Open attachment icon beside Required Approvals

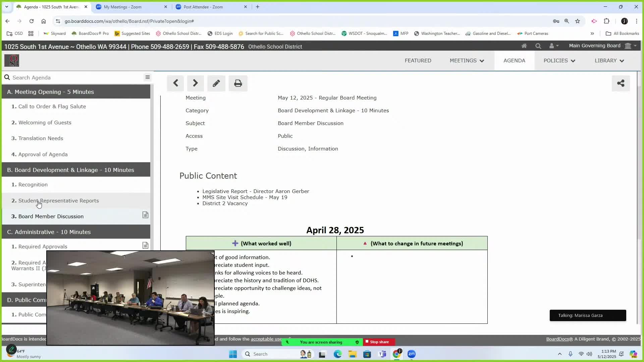click(145, 246)
